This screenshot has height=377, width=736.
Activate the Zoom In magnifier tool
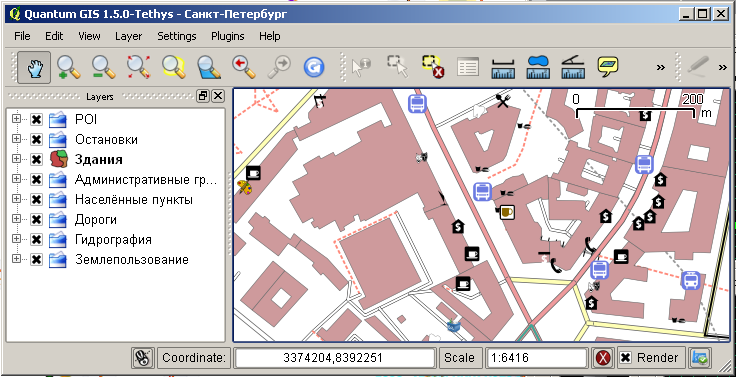click(x=68, y=68)
